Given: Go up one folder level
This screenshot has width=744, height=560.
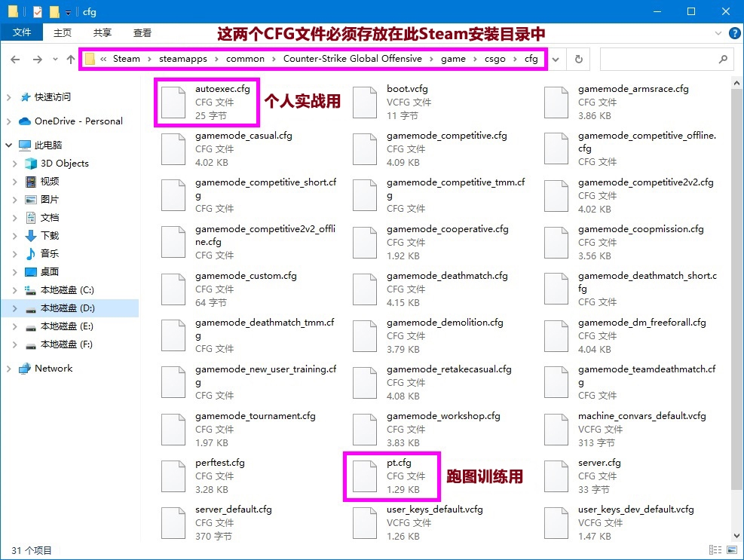Looking at the screenshot, I should 71,60.
